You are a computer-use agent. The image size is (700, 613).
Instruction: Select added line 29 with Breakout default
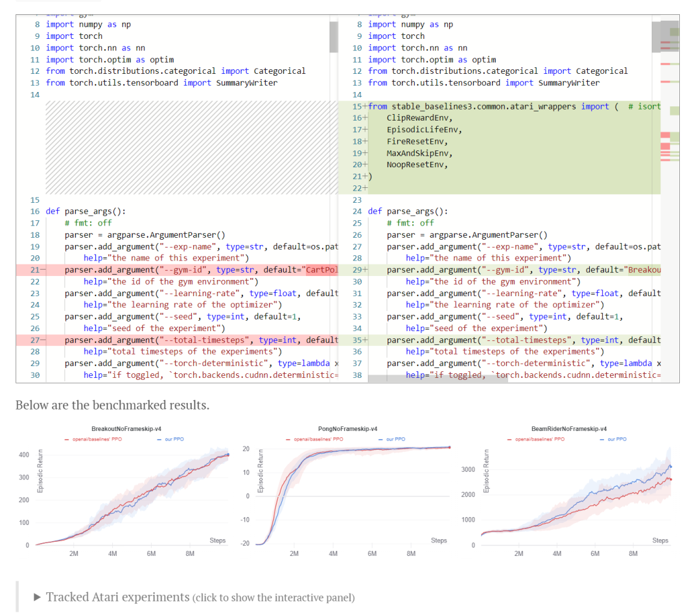tap(512, 270)
